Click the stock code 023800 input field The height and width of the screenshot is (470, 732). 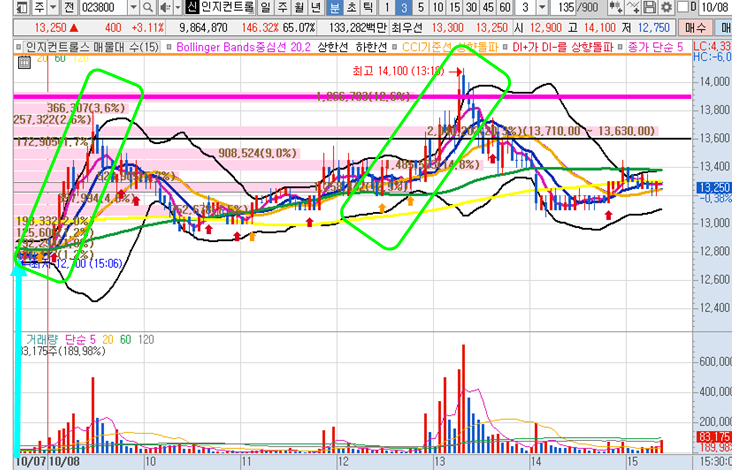click(103, 7)
